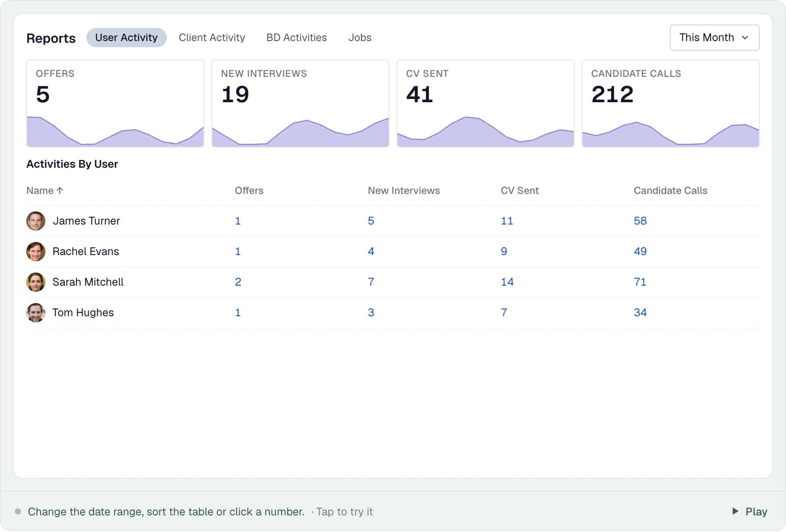Open the This Month date range dropdown

[x=714, y=38]
